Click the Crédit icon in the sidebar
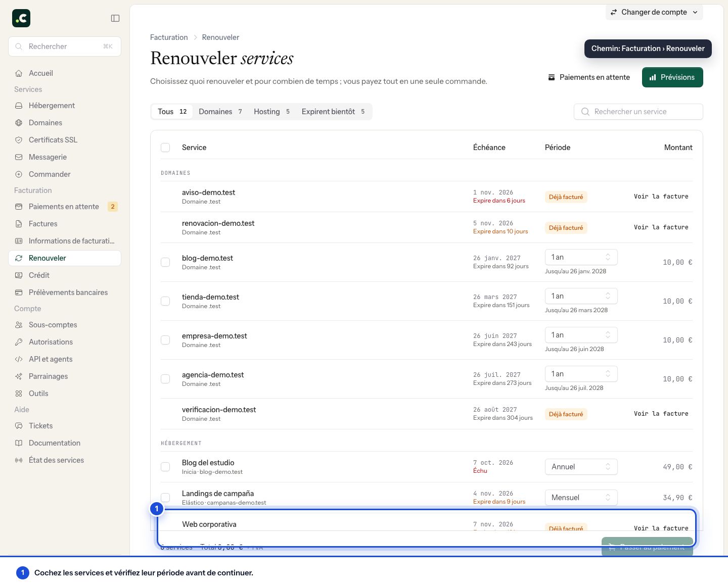This screenshot has width=728, height=588. pyautogui.click(x=19, y=275)
